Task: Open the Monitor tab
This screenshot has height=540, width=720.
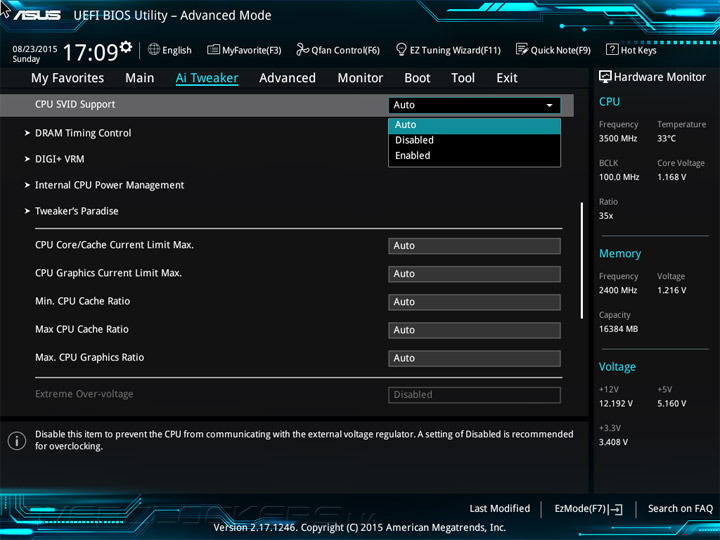Action: click(360, 78)
